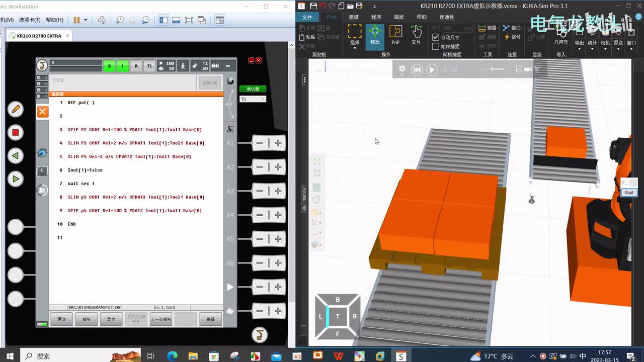Play the simulation in the 3D view
The width and height of the screenshot is (644, 362).
[432, 70]
